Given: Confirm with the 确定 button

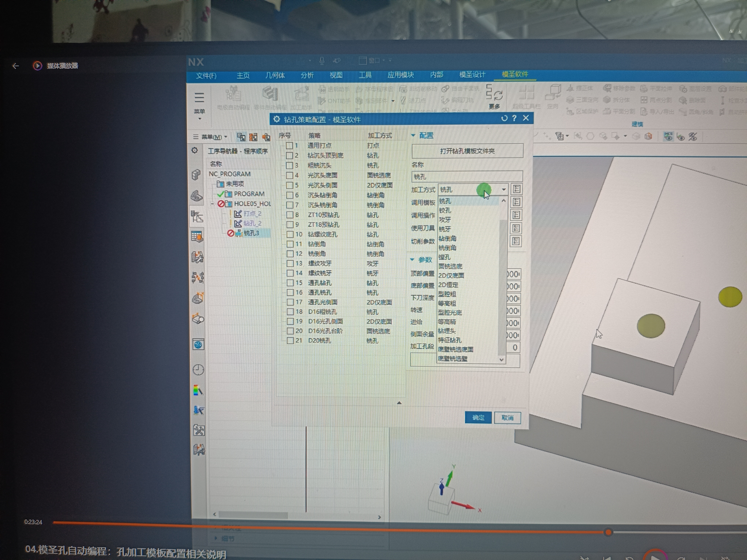Looking at the screenshot, I should 478,418.
